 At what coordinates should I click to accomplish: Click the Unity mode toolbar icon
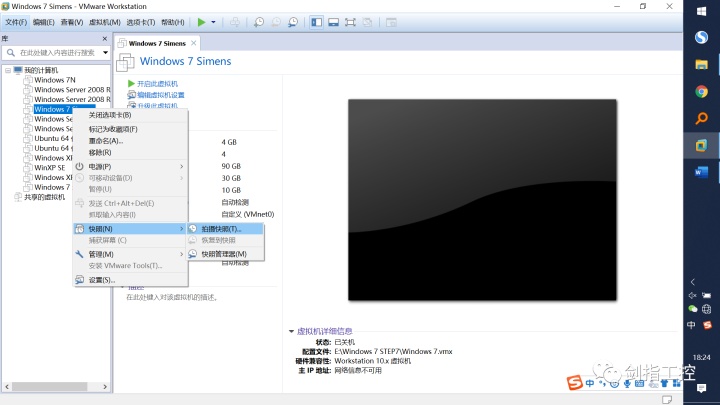pos(367,22)
